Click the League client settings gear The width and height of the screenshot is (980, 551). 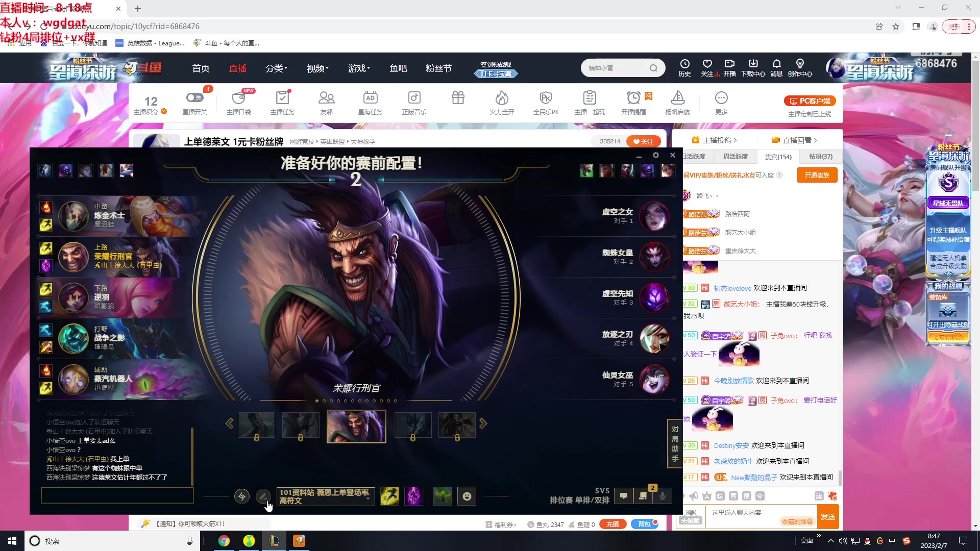656,155
